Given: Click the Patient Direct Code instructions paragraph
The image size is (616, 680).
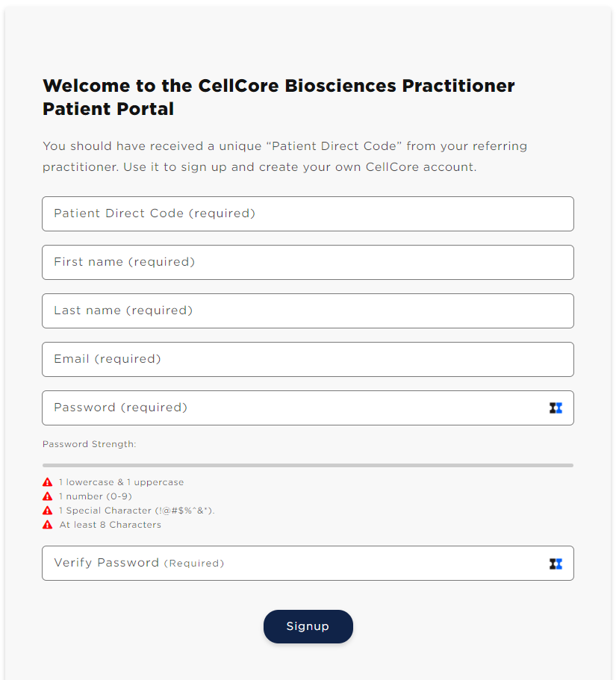Looking at the screenshot, I should 285,156.
